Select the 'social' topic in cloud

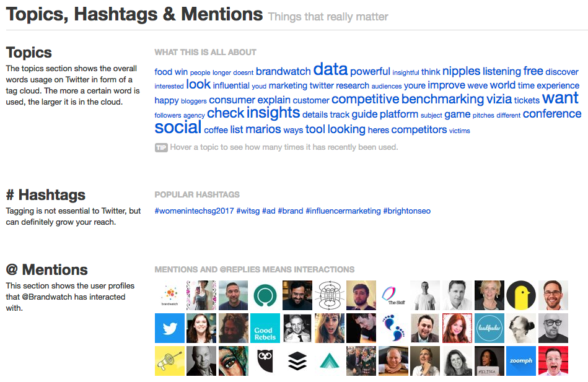(x=178, y=128)
